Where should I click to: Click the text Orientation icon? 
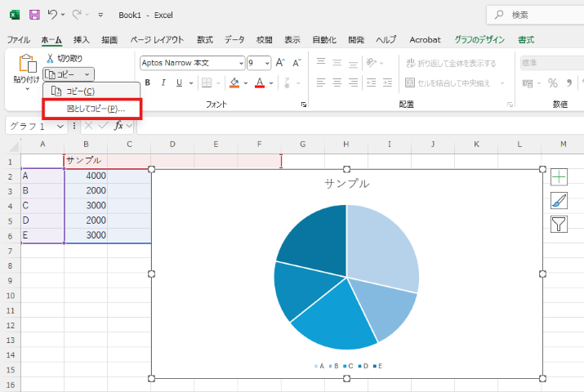coord(372,63)
